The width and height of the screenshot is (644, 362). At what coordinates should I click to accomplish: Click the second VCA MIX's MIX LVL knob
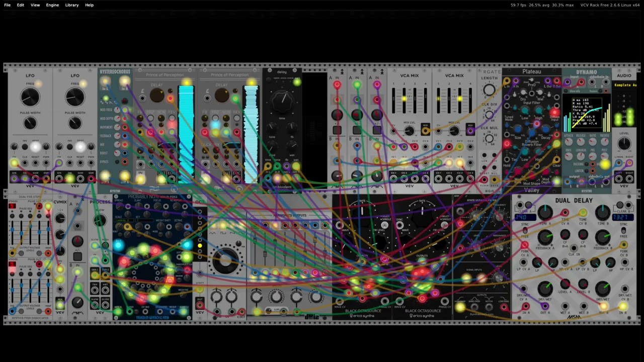(x=454, y=131)
